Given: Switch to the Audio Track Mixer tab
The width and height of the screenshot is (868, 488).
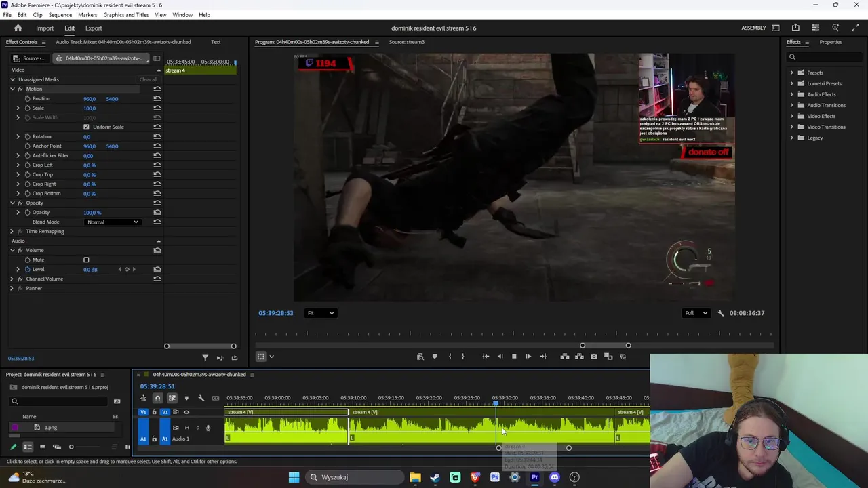Looking at the screenshot, I should (123, 42).
